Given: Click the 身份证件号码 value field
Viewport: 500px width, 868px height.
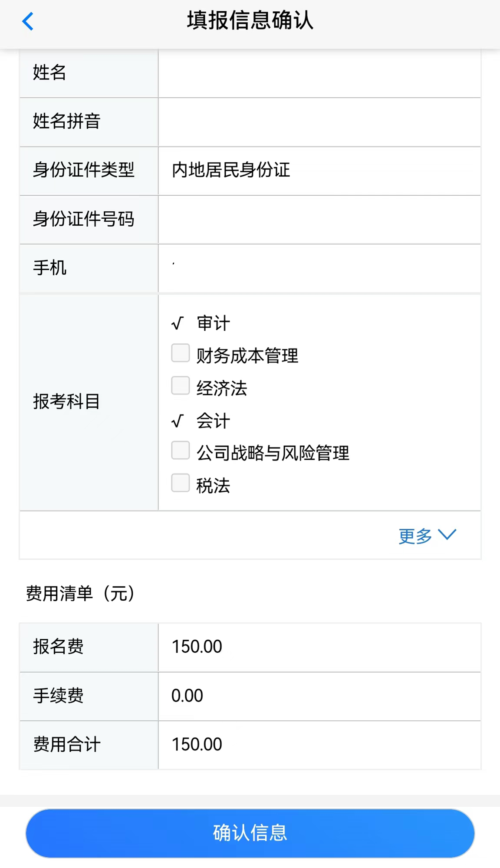Looking at the screenshot, I should coord(319,219).
